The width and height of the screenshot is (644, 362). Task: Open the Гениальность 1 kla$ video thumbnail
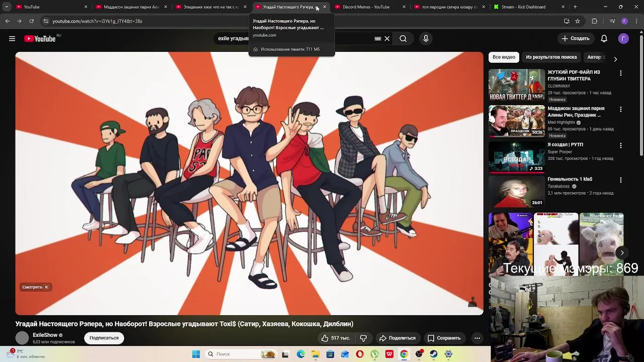point(517,192)
